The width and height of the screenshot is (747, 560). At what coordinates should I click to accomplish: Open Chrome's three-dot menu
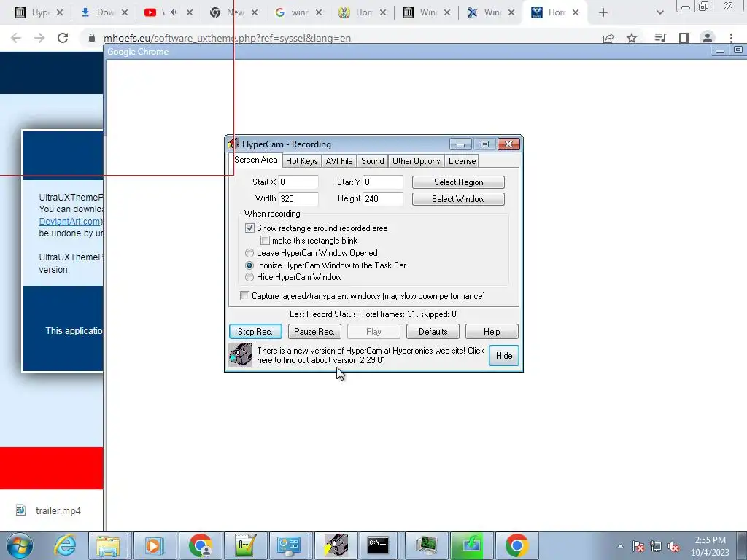(x=731, y=38)
